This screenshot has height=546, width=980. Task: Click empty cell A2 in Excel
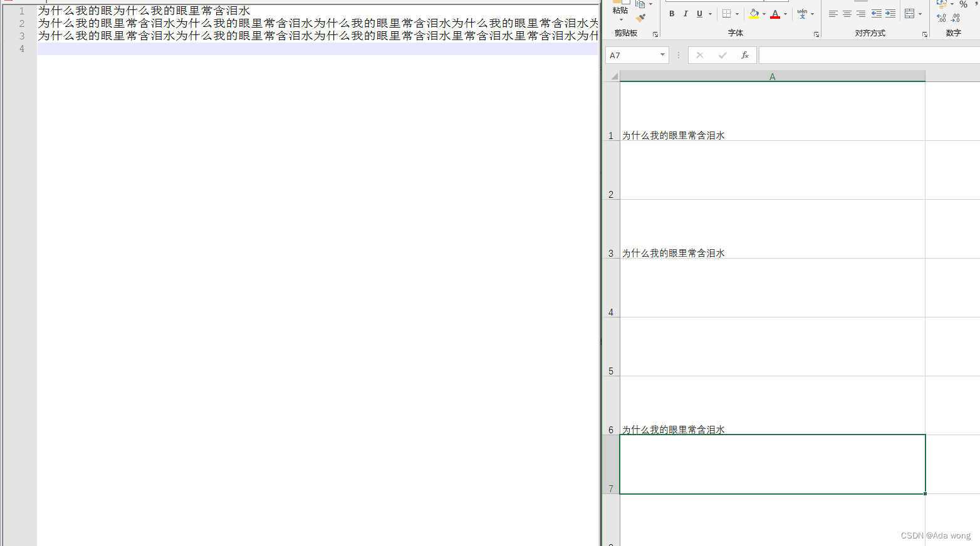pyautogui.click(x=772, y=170)
